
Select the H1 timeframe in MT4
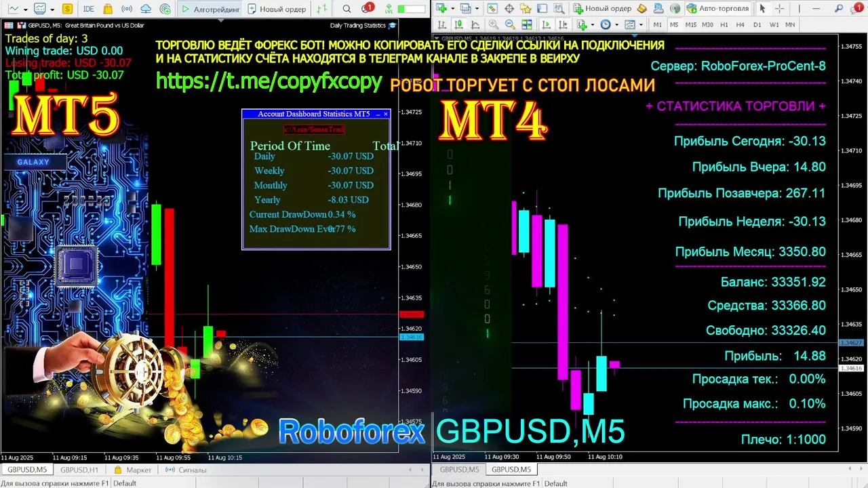coord(724,24)
